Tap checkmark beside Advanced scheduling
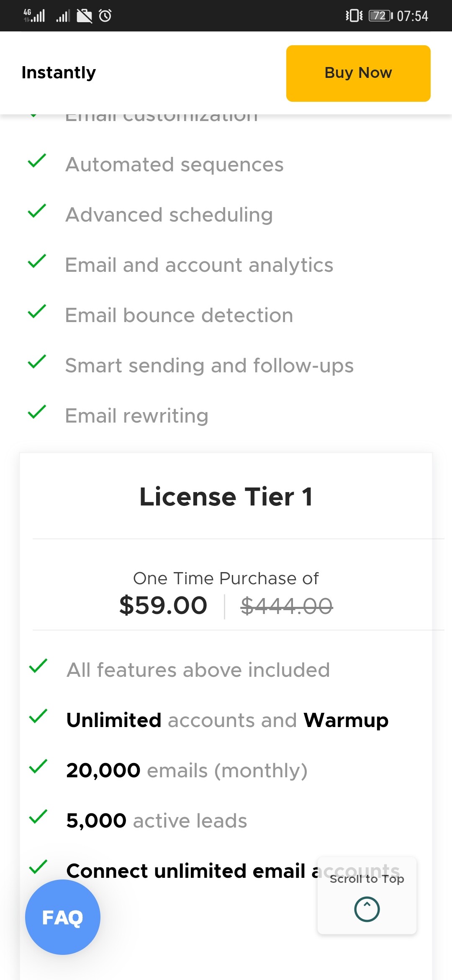Screen dimensions: 452x980 click(x=37, y=211)
